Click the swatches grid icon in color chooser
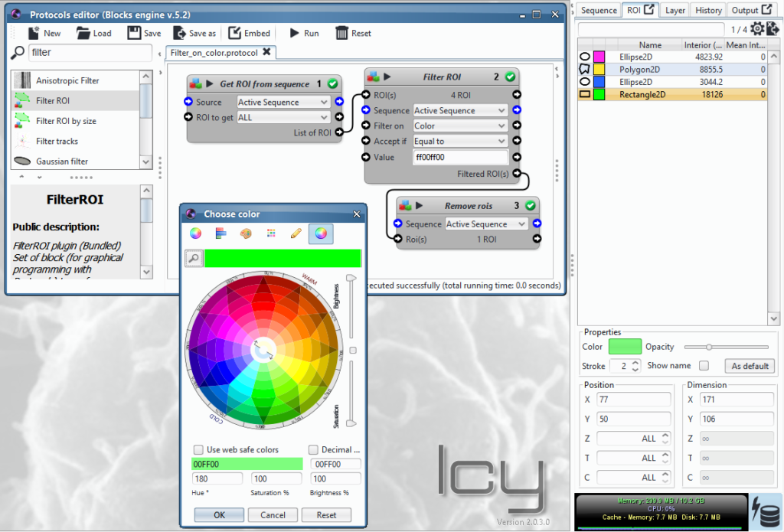Image resolution: width=784 pixels, height=532 pixels. [271, 233]
